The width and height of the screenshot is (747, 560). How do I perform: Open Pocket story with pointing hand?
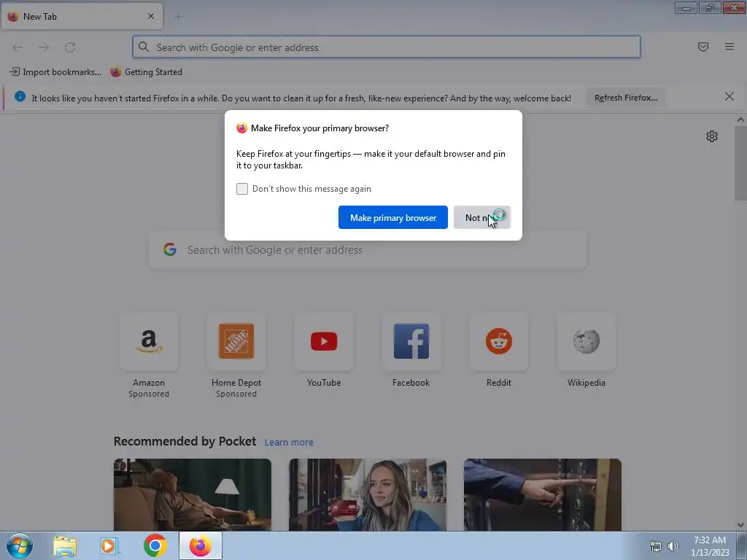coord(543,494)
